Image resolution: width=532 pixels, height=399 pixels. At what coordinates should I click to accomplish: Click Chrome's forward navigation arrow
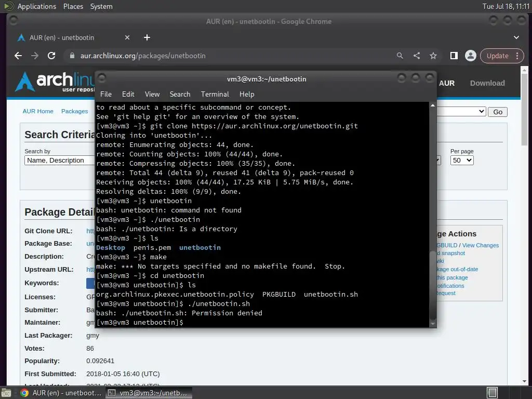pyautogui.click(x=35, y=56)
